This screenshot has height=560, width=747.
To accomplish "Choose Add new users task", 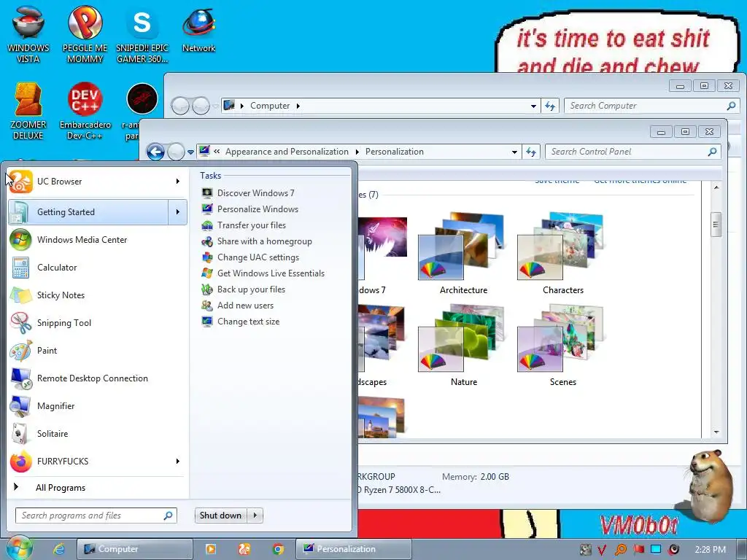I will pyautogui.click(x=237, y=306).
